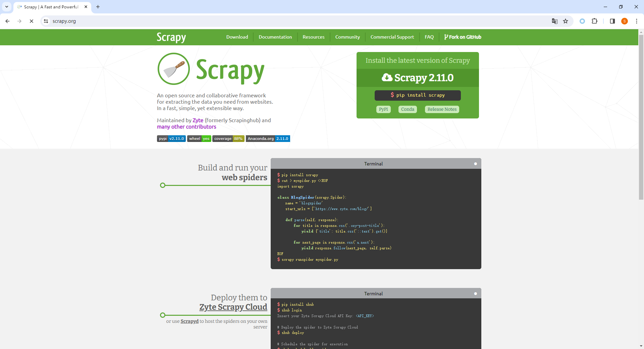This screenshot has height=349, width=644.
Task: Click the pypi v2.11.0 badge
Action: (x=171, y=139)
